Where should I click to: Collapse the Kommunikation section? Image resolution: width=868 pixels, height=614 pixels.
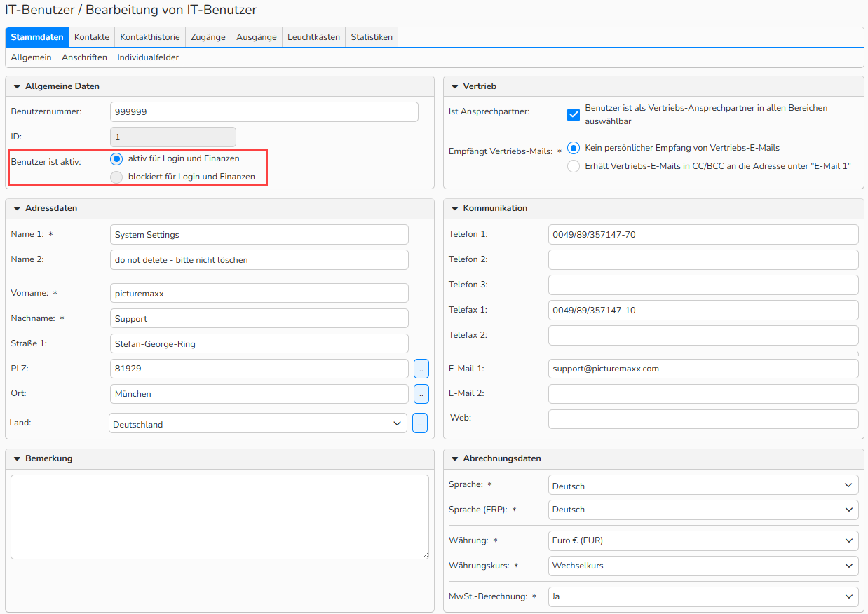(454, 208)
